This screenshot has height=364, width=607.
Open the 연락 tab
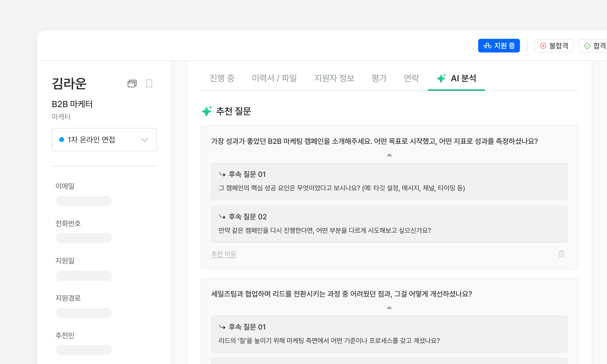coord(411,78)
